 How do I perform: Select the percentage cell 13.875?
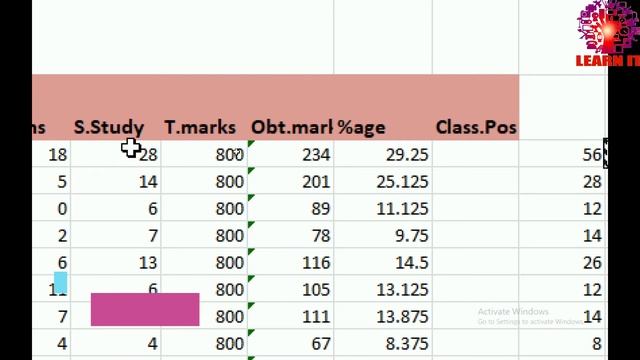[383, 316]
